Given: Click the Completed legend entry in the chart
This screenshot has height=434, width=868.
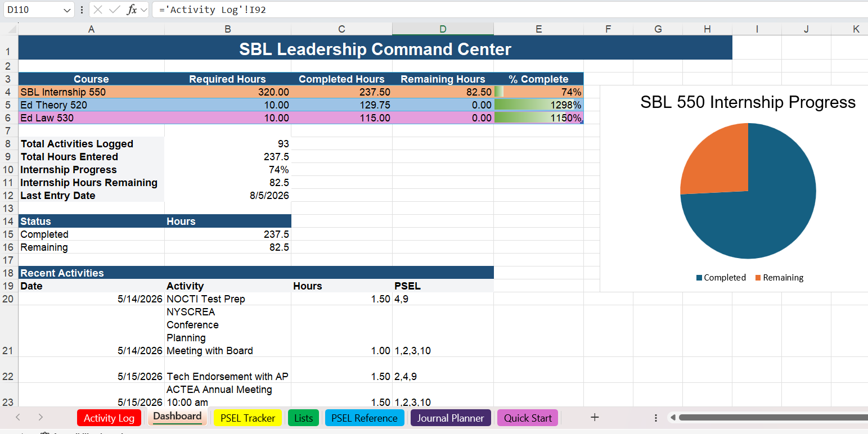Looking at the screenshot, I should (x=721, y=278).
